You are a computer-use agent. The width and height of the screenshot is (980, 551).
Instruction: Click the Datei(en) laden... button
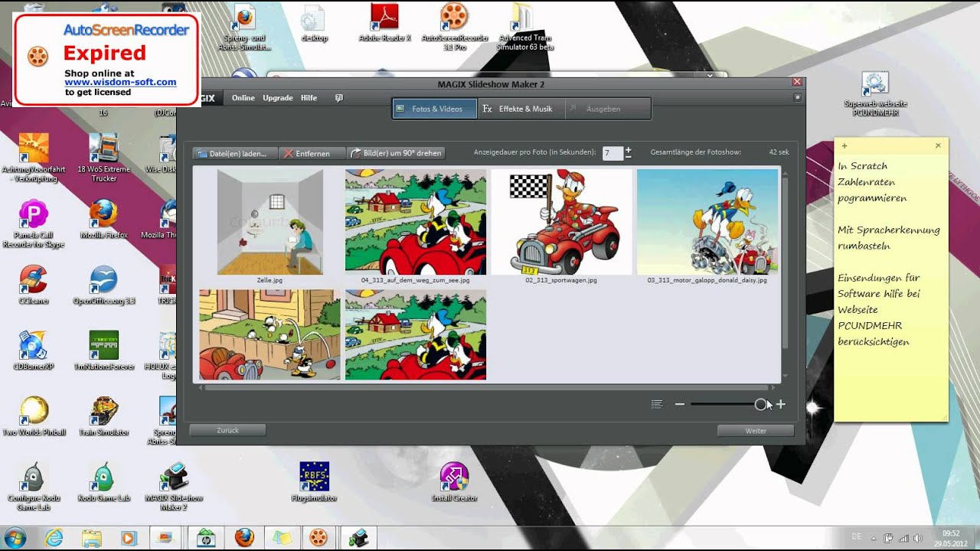234,153
